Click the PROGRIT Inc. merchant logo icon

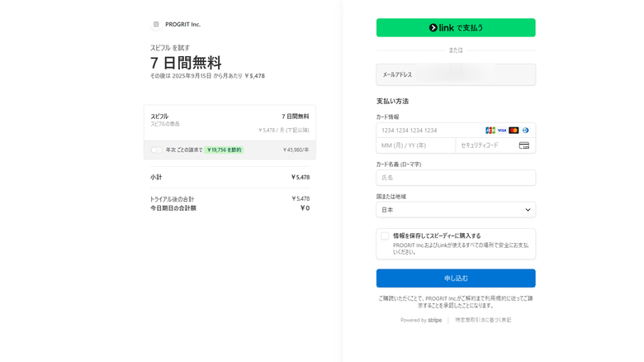click(156, 25)
